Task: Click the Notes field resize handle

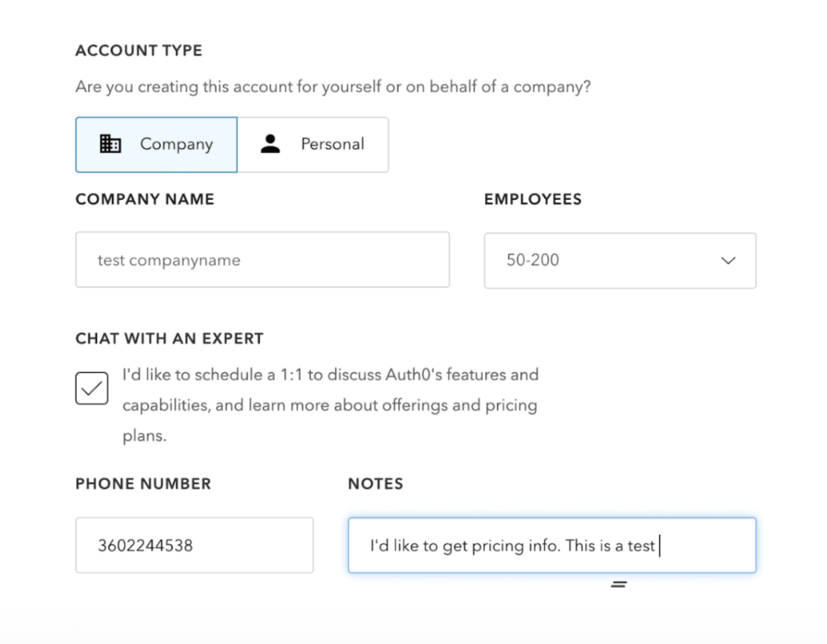Action: click(619, 585)
